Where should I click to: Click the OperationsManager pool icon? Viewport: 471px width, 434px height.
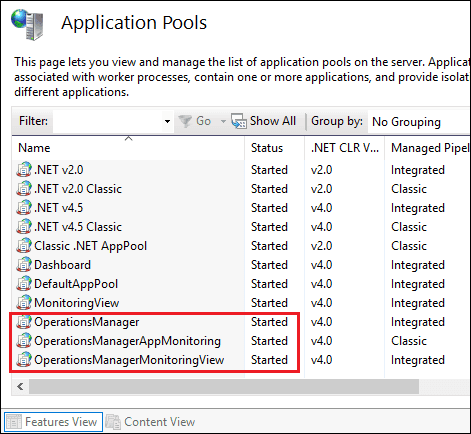(24, 322)
